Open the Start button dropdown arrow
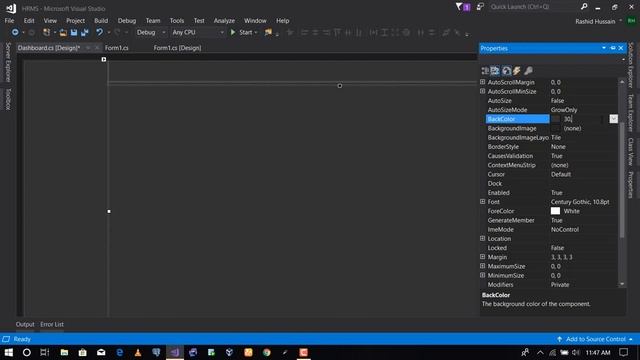 [256, 32]
